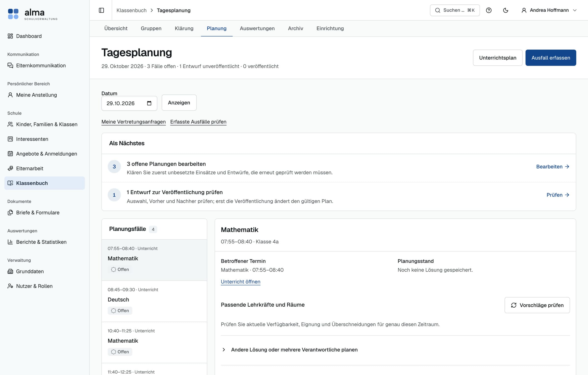
Task: Click the Dashboard grid icon
Action: click(10, 36)
